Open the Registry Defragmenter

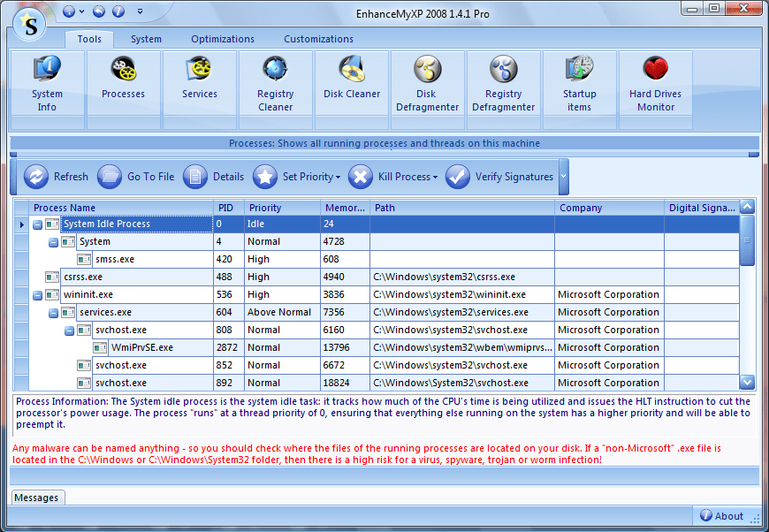click(503, 84)
